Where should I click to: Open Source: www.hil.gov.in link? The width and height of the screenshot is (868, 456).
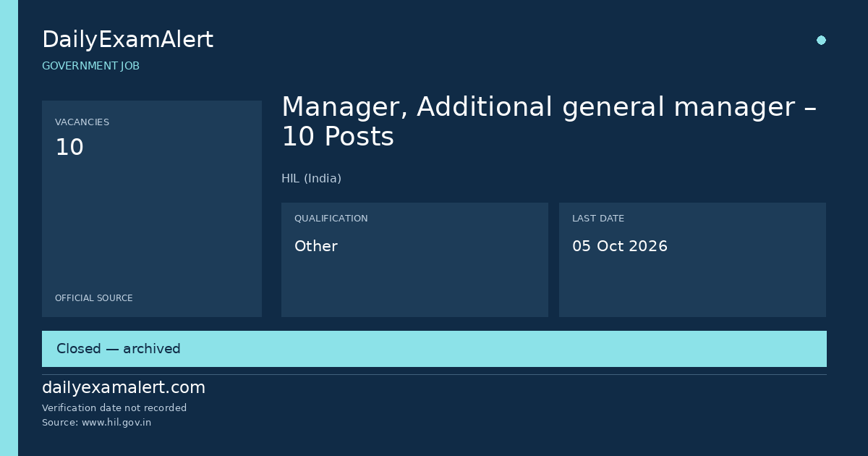(97, 423)
